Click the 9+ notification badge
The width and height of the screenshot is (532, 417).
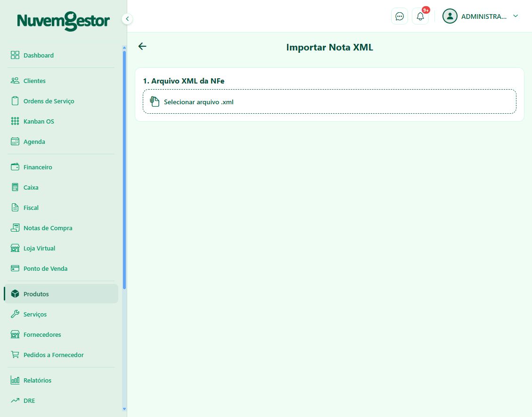pyautogui.click(x=426, y=10)
